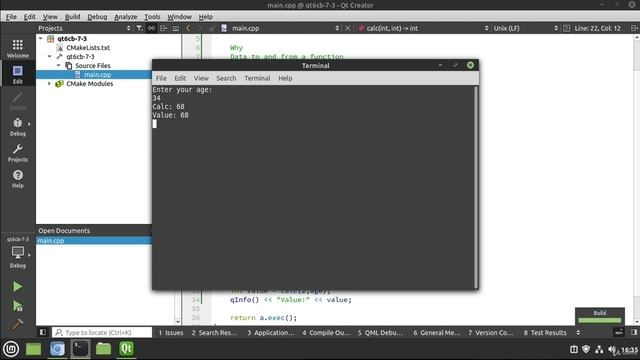The image size is (640, 360).
Task: Select CMakeLists.txt in the project tree
Action: pos(88,47)
